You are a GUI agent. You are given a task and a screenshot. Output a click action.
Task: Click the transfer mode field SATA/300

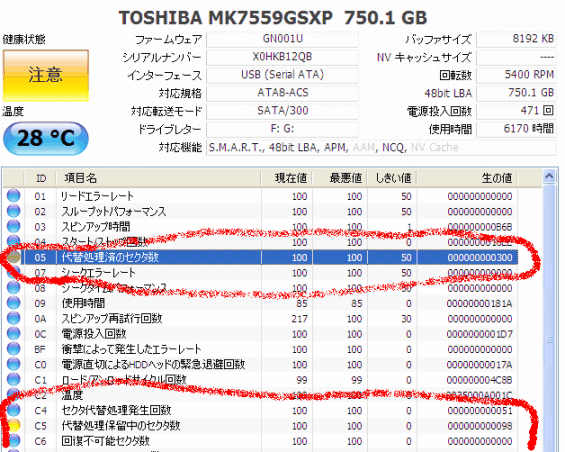click(282, 111)
